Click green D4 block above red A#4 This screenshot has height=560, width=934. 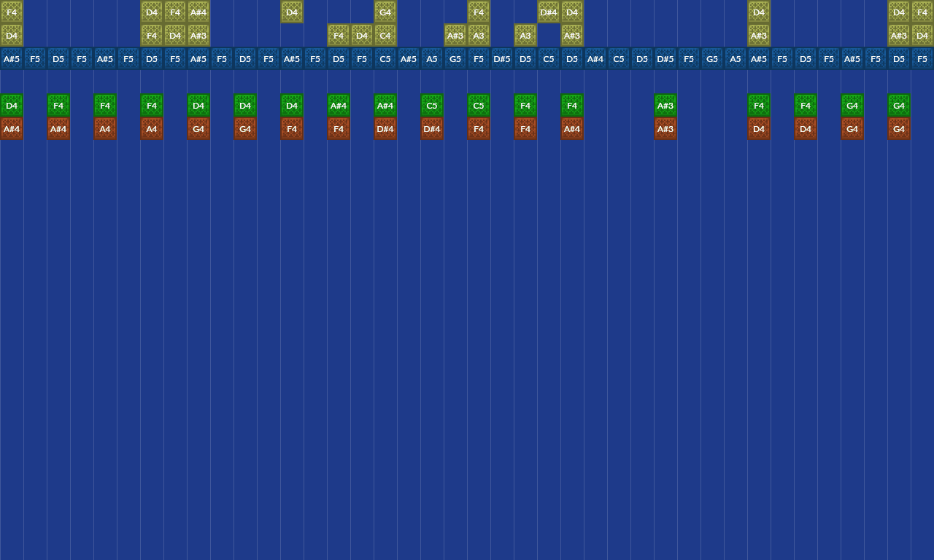pos(12,105)
